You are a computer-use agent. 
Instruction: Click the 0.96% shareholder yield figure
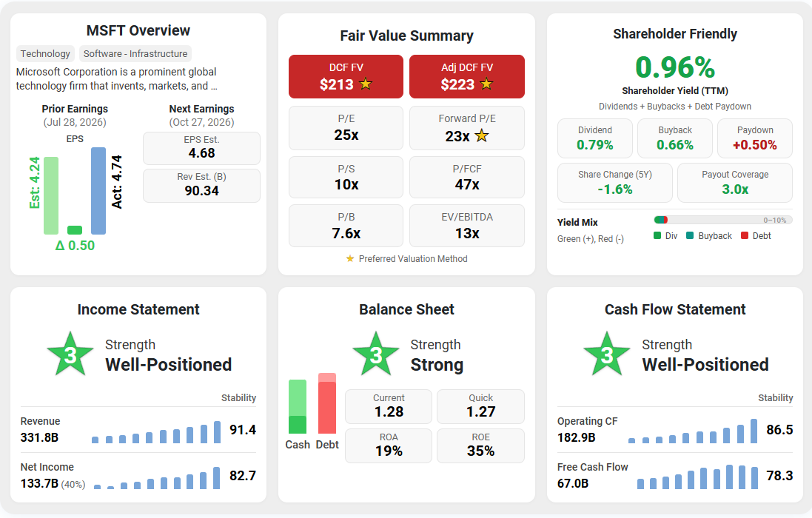(675, 68)
